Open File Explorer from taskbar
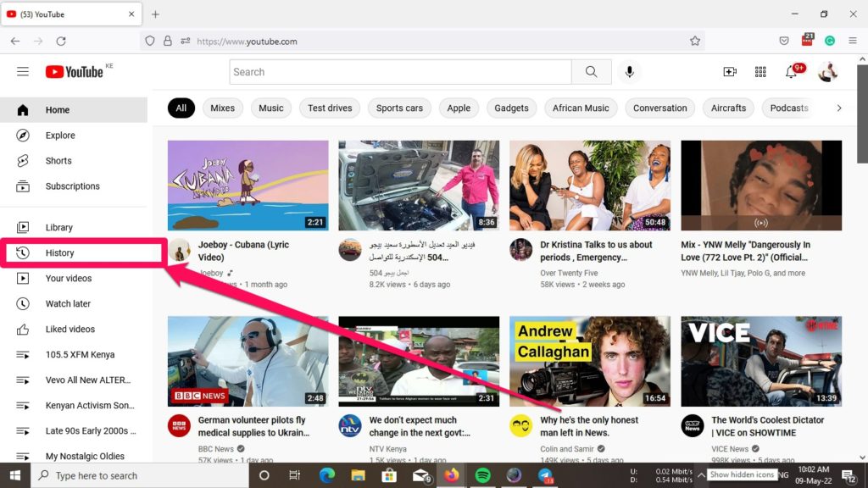Screen dimensions: 868x488 coord(358,475)
